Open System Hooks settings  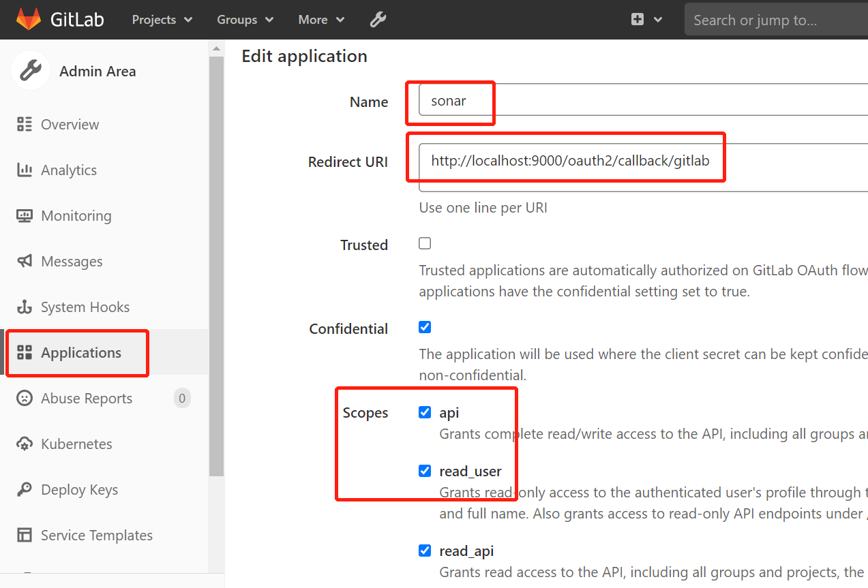pos(85,307)
